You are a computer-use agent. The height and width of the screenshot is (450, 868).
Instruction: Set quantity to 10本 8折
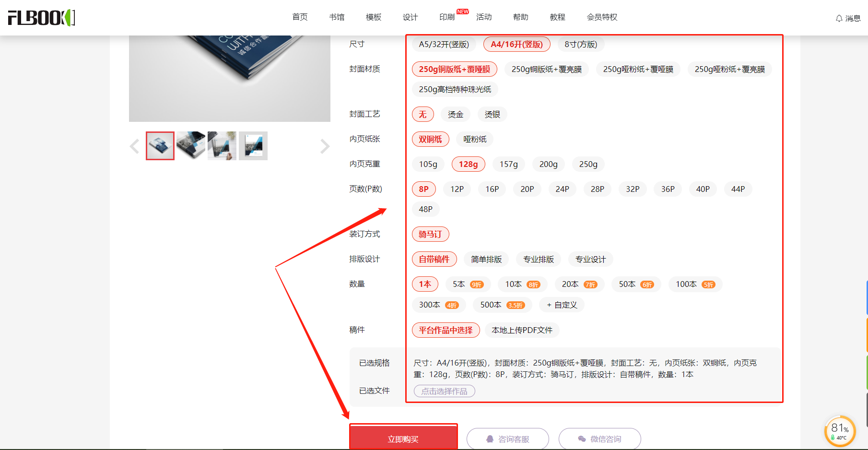(523, 284)
